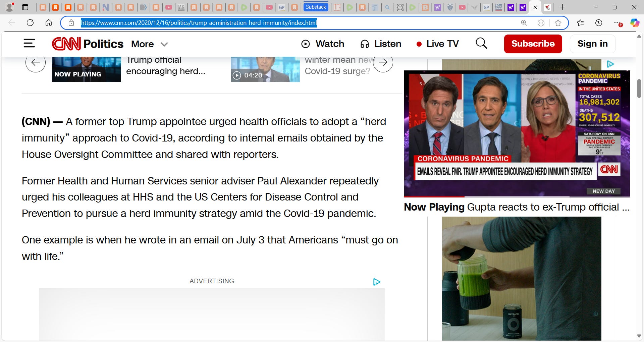Click the CNN logo

pyautogui.click(x=66, y=44)
